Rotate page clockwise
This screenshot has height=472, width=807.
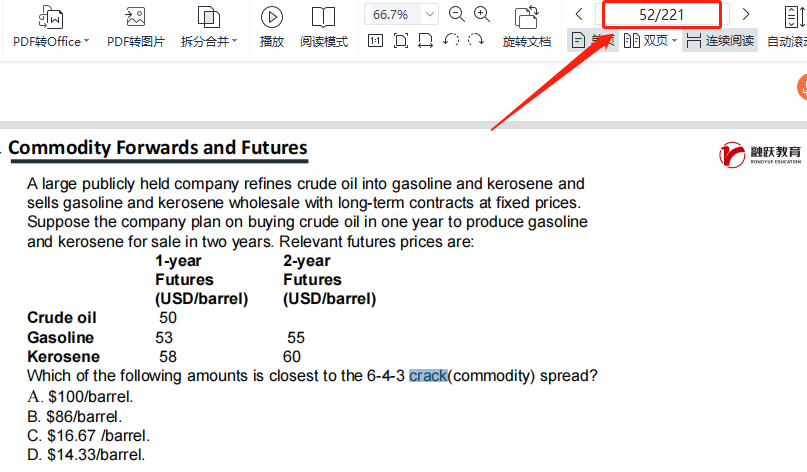pos(476,41)
